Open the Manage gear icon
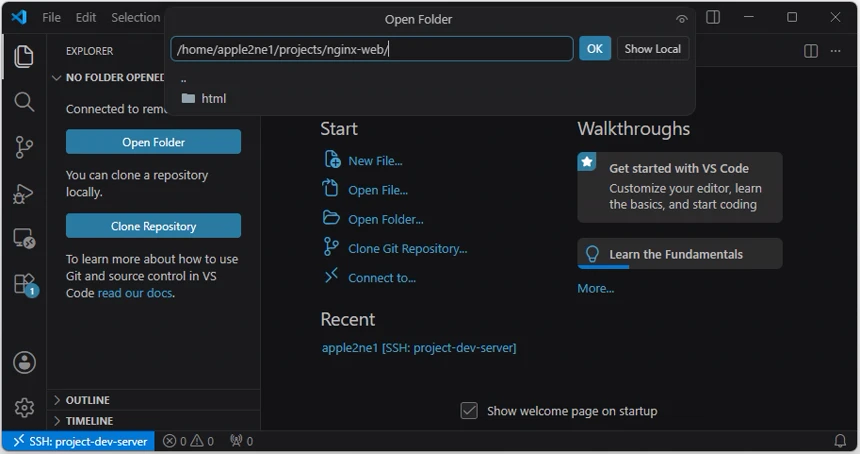This screenshot has width=860, height=454. pos(24,408)
